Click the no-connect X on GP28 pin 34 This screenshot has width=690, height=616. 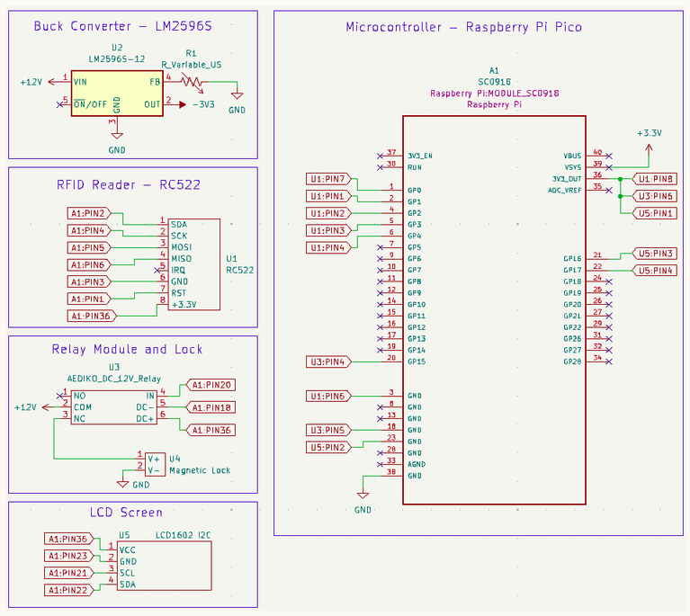click(x=609, y=362)
